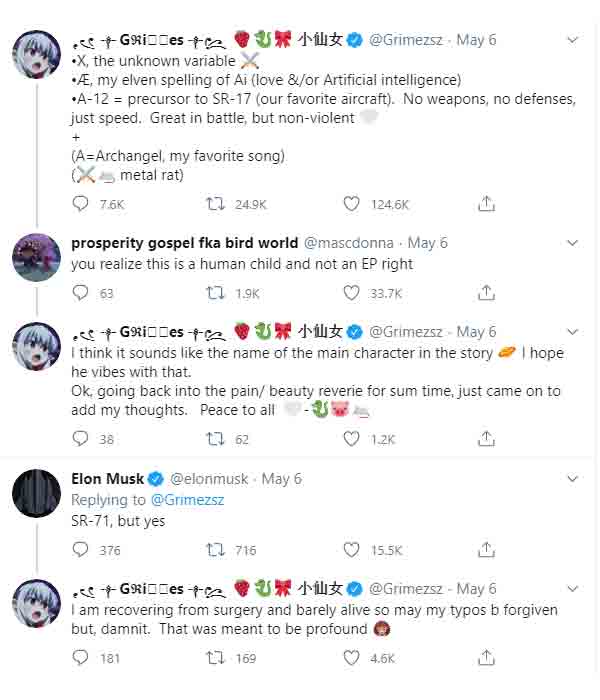This screenshot has width=600, height=700.
Task: Expand options chevron on last Grimes tweet
Action: point(572,588)
